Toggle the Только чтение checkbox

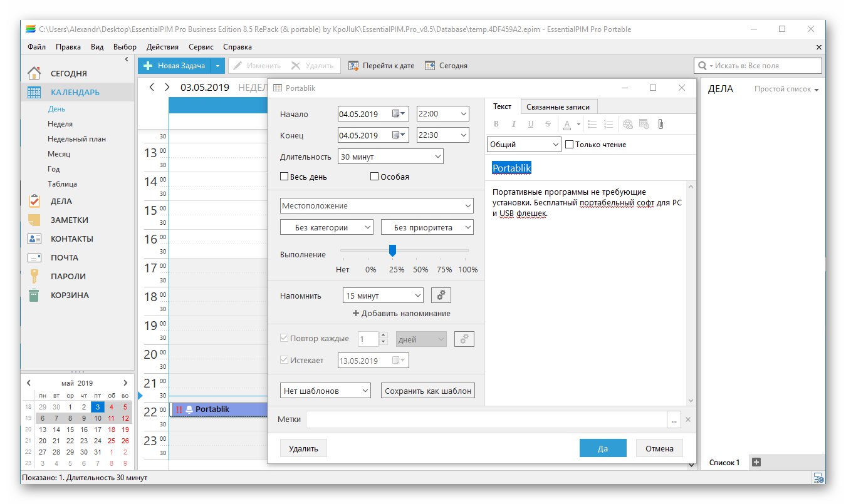pos(570,144)
